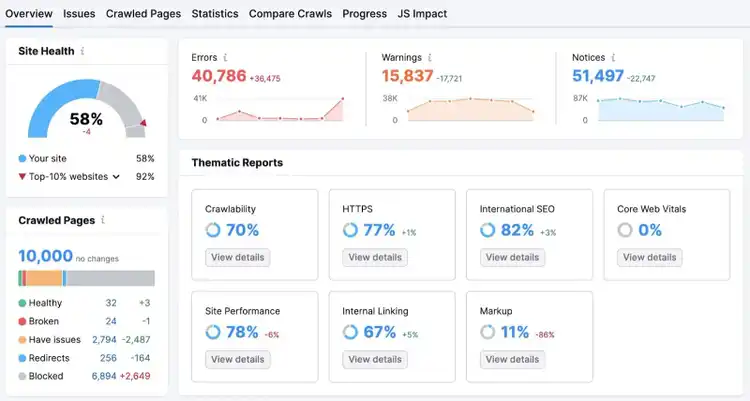Click the Warnings trend chart

click(x=471, y=109)
